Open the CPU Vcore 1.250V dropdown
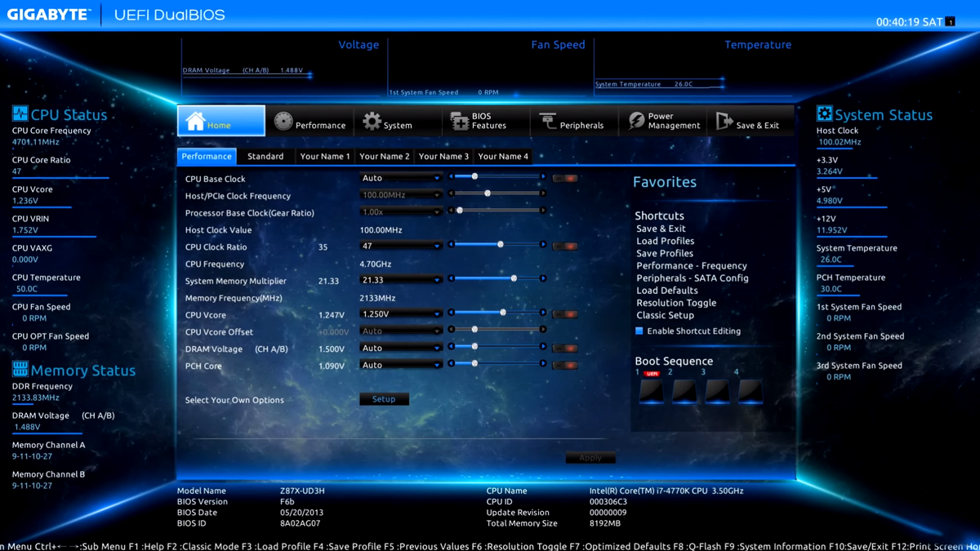Screen dimensions: 980x551 401,314
